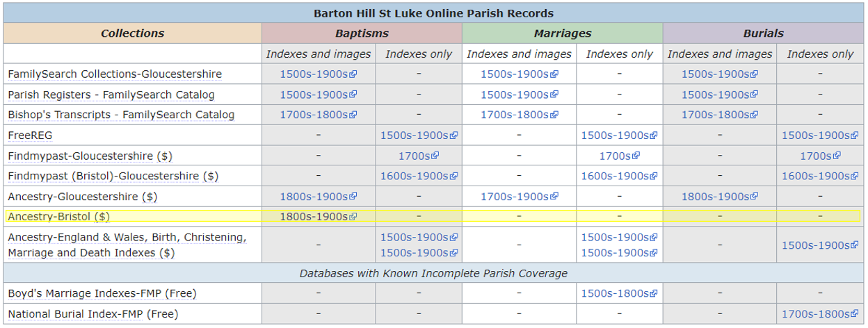The image size is (868, 328).
Task: Open Findmypast-Gloucestershire burials 1700s link
Action: [820, 156]
